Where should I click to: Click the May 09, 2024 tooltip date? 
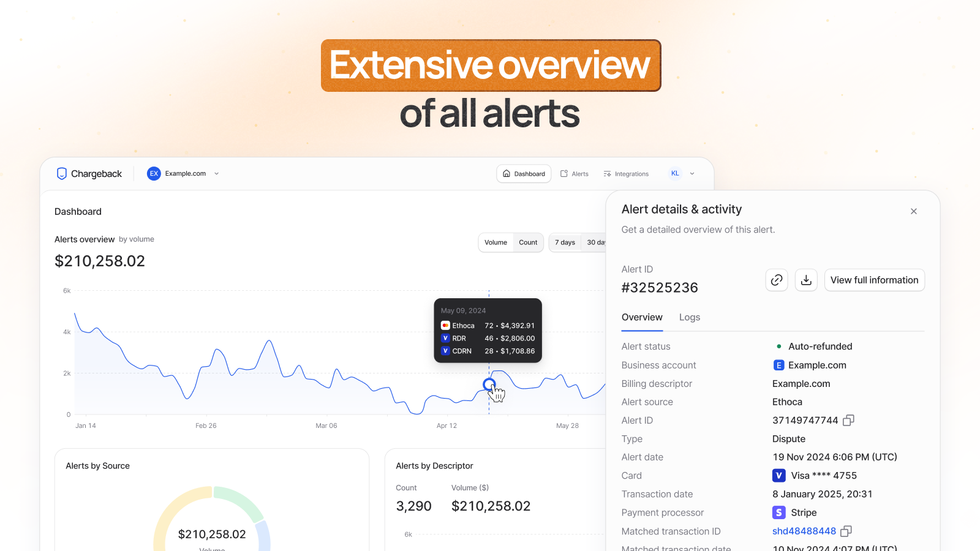coord(463,310)
